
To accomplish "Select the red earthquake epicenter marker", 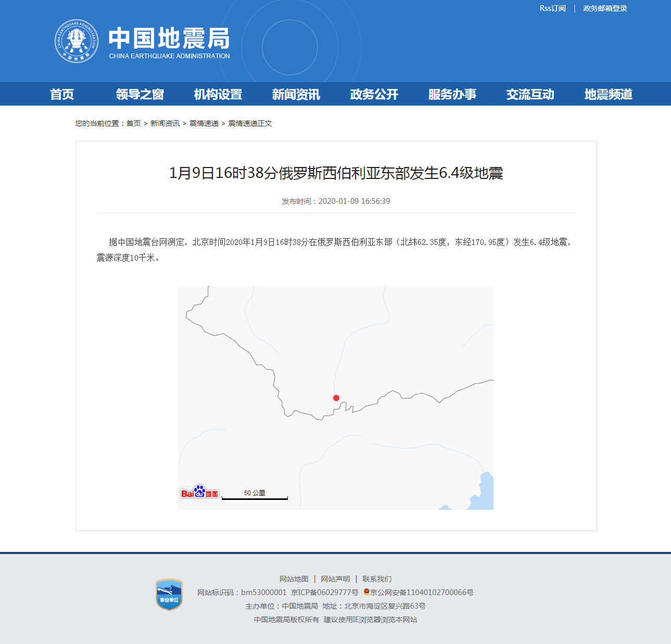I will click(336, 398).
